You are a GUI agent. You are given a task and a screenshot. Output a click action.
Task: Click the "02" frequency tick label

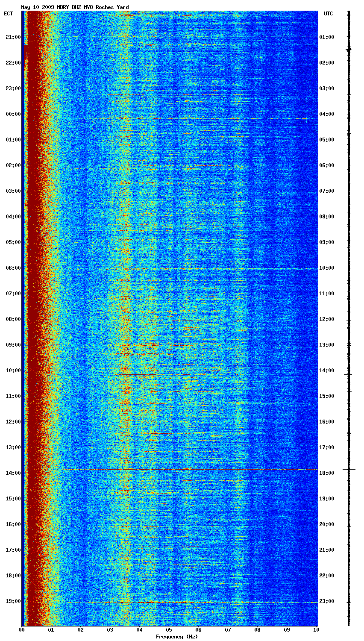click(81, 630)
